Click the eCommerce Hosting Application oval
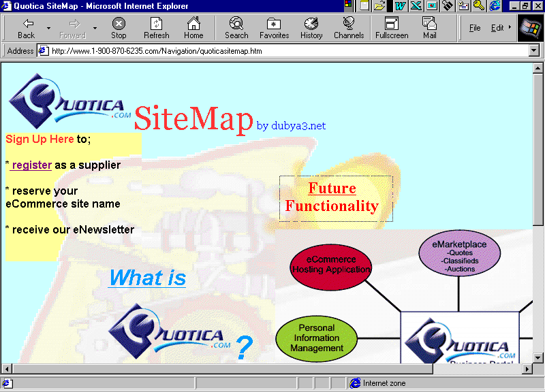 (x=331, y=267)
